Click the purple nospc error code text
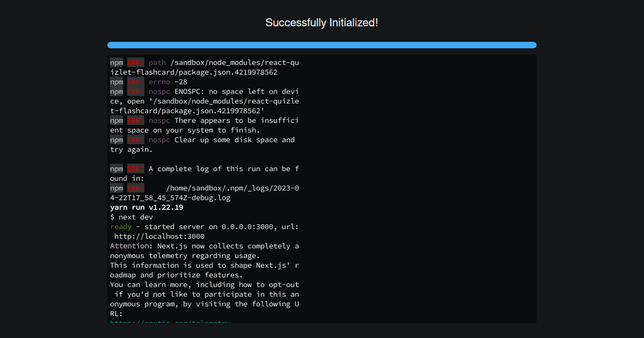The height and width of the screenshot is (338, 644). [159, 91]
